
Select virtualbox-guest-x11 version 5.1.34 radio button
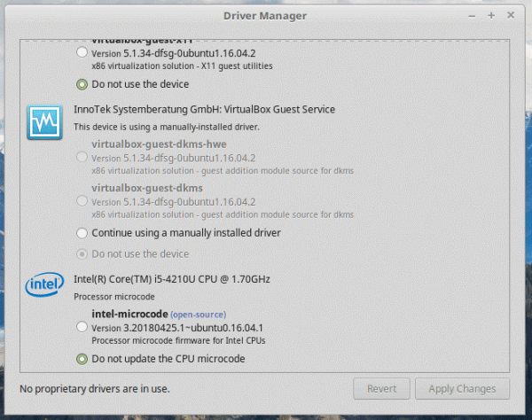pyautogui.click(x=82, y=52)
